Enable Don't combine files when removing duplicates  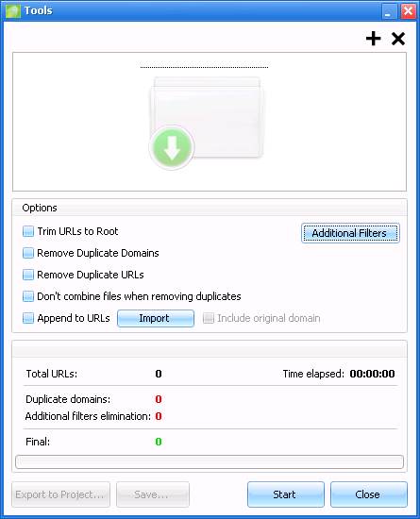pyautogui.click(x=28, y=296)
